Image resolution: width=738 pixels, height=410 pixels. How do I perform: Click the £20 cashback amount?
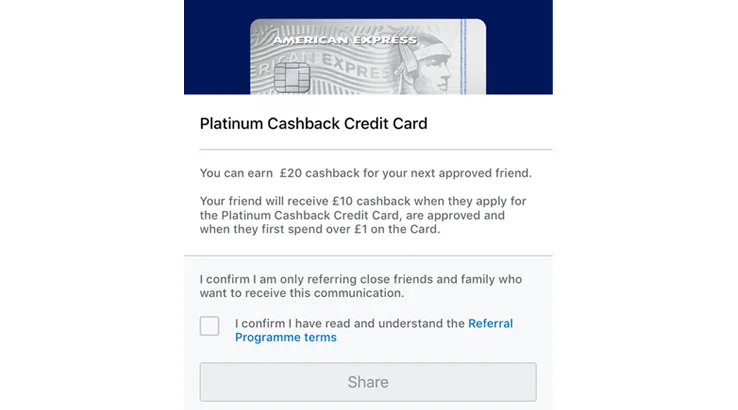point(296,173)
